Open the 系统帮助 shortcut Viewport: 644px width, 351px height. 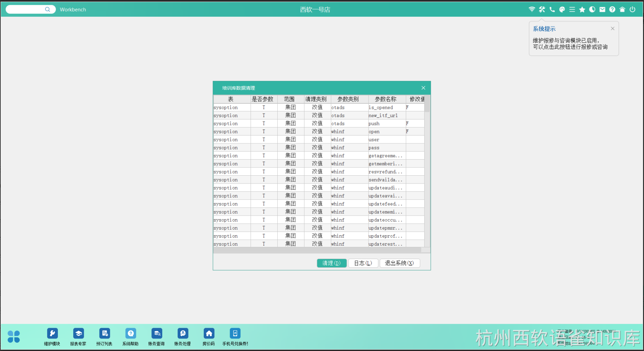[131, 337]
